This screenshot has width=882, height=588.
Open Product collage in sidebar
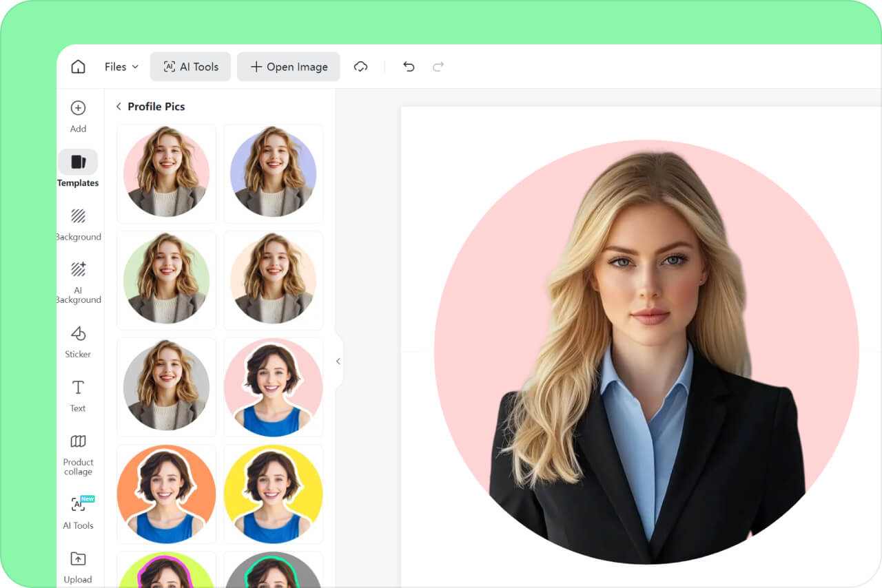pyautogui.click(x=78, y=454)
